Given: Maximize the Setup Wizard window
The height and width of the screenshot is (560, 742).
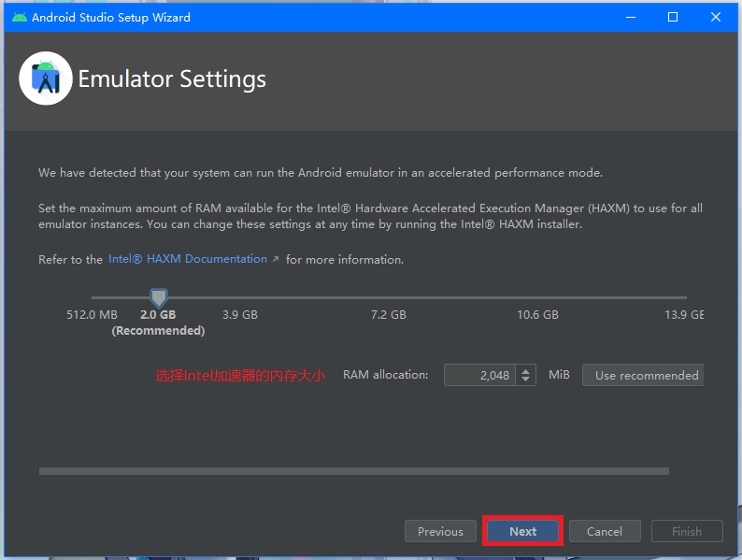Looking at the screenshot, I should 673,18.
